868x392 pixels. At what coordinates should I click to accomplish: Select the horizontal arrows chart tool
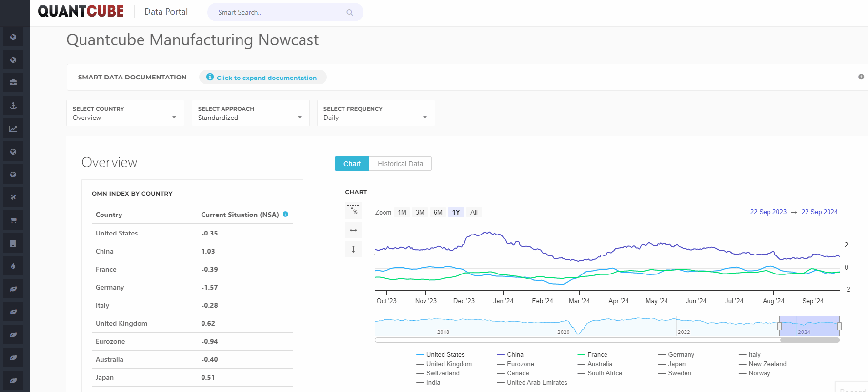click(x=353, y=230)
